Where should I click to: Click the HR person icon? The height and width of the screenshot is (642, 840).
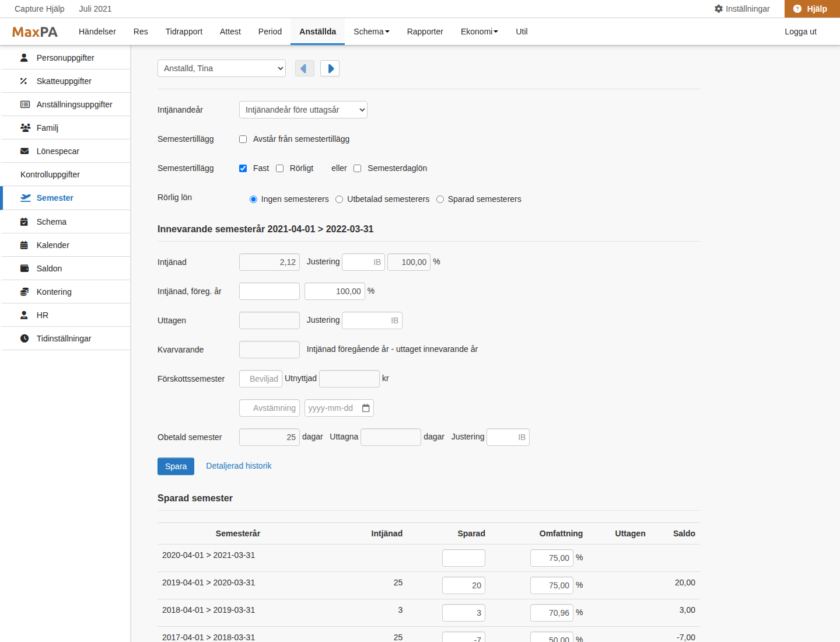click(x=24, y=315)
